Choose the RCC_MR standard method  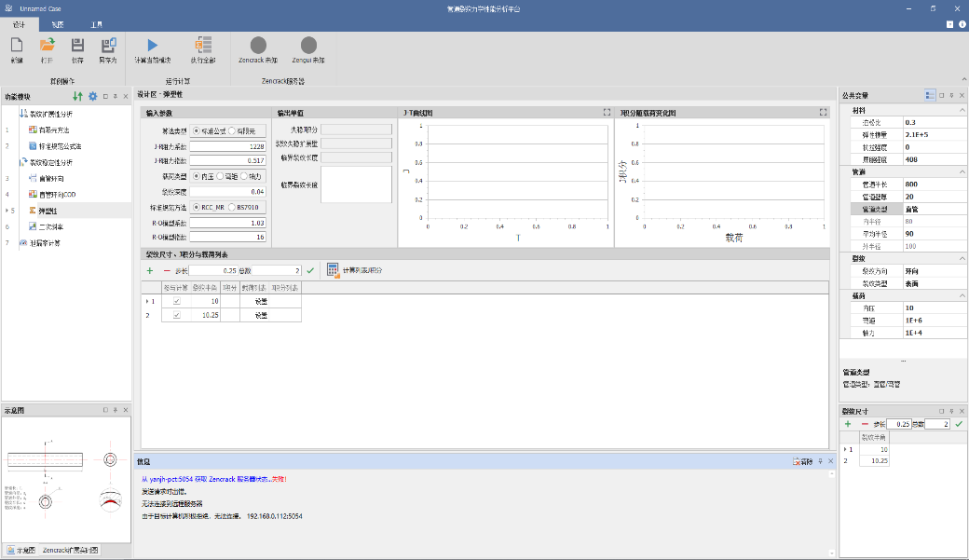tap(197, 207)
